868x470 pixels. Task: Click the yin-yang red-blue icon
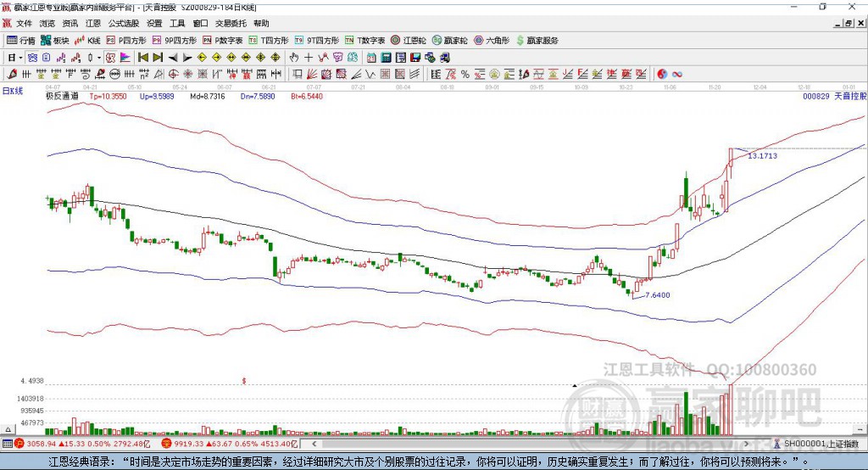662,74
